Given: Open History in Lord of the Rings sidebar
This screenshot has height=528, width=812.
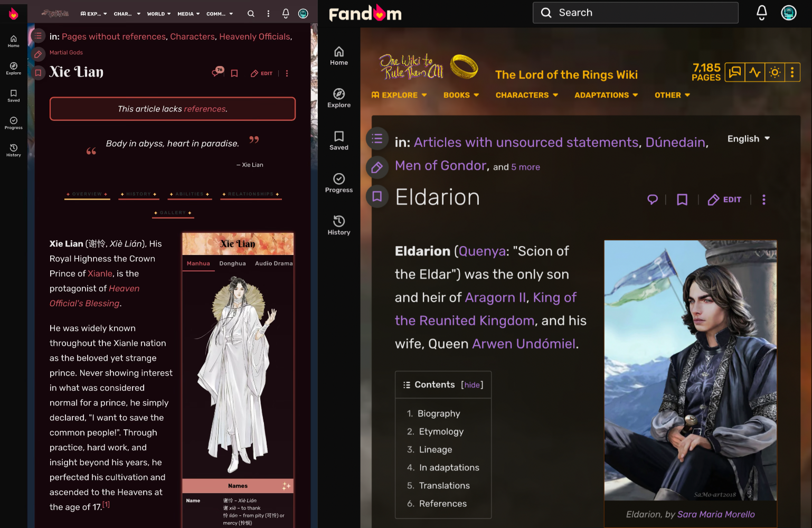Looking at the screenshot, I should coord(339,225).
